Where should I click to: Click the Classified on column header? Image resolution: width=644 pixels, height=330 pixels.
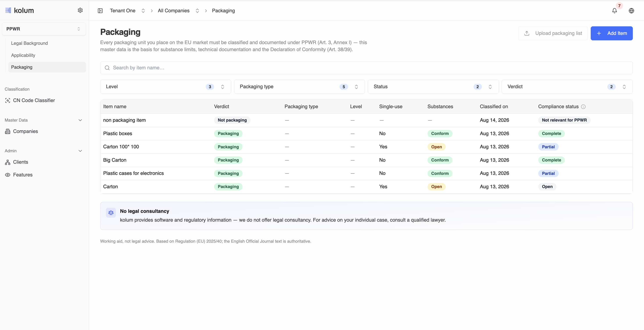[x=494, y=106]
